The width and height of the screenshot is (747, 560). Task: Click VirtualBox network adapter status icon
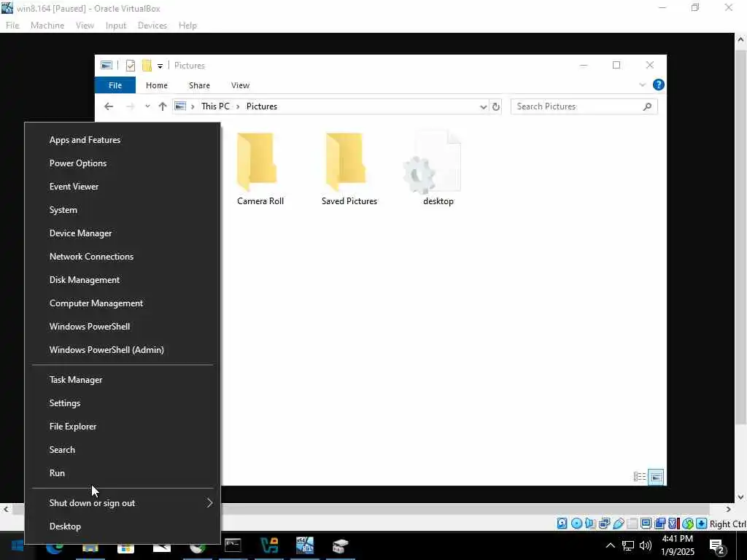pyautogui.click(x=604, y=524)
